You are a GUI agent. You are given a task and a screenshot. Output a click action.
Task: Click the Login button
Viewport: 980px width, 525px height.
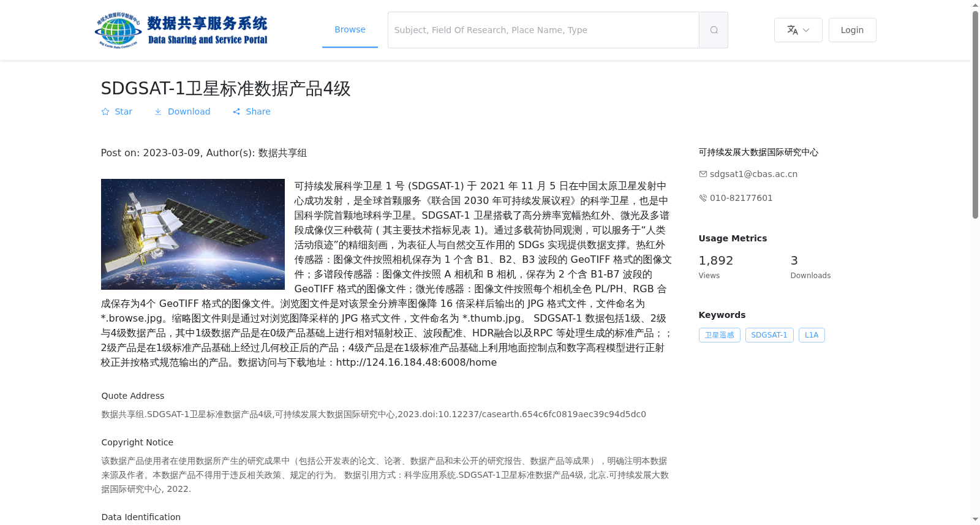pyautogui.click(x=852, y=30)
